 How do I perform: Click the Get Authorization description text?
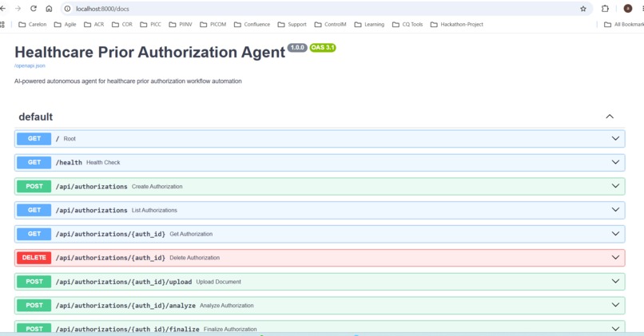tap(191, 234)
